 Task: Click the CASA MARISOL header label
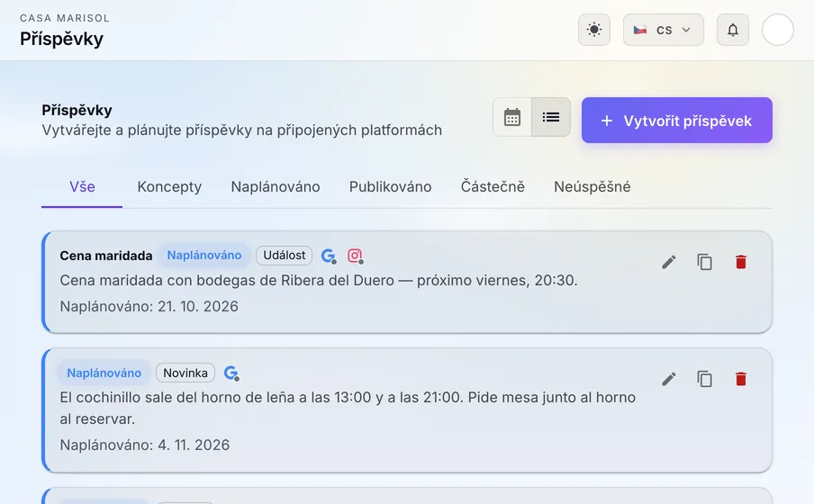[65, 18]
